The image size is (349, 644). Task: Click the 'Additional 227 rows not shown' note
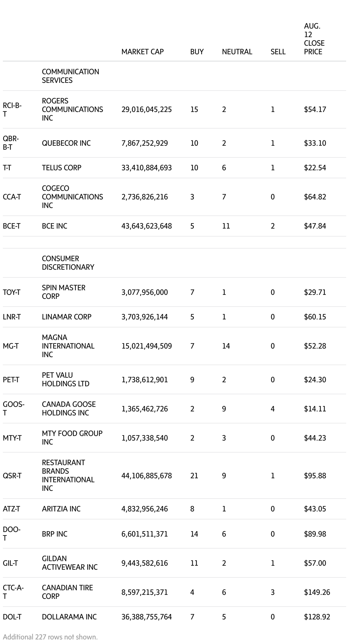[x=50, y=637]
